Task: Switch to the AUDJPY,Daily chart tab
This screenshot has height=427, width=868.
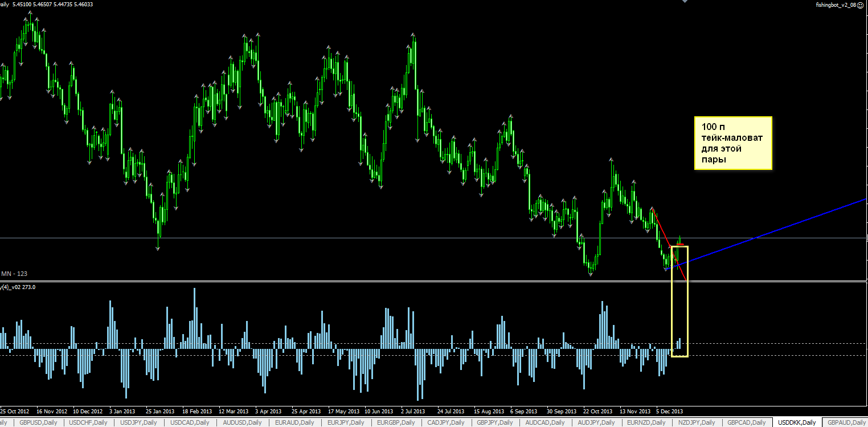Action: click(597, 422)
